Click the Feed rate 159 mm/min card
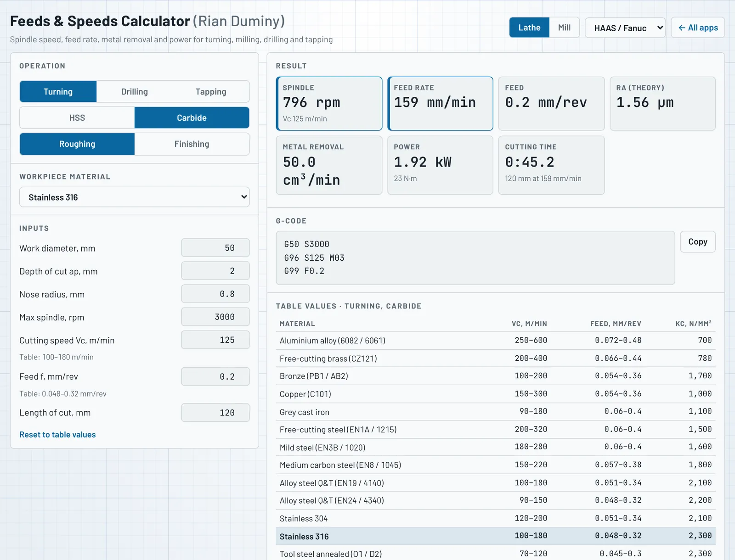The height and width of the screenshot is (560, 735). [x=441, y=104]
